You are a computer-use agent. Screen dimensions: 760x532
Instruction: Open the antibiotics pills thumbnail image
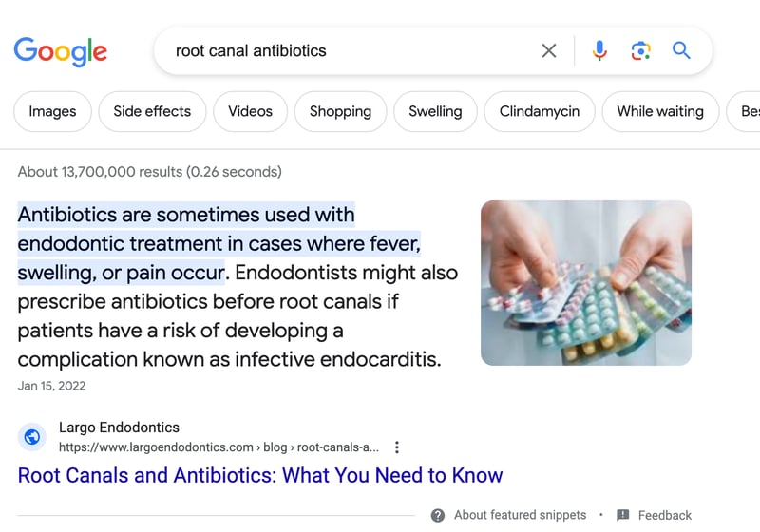point(586,283)
